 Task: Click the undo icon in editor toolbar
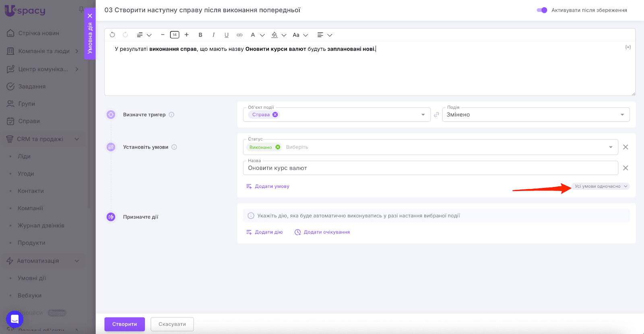coord(112,35)
